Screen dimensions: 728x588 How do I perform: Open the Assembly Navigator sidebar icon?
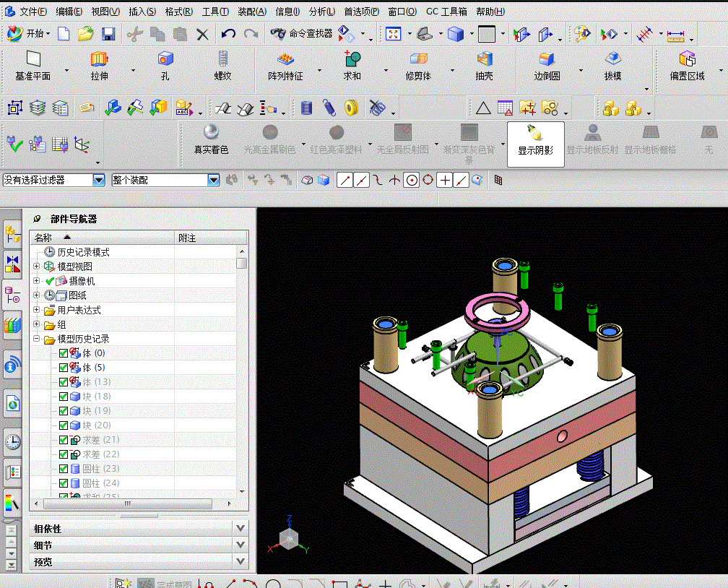(12, 235)
